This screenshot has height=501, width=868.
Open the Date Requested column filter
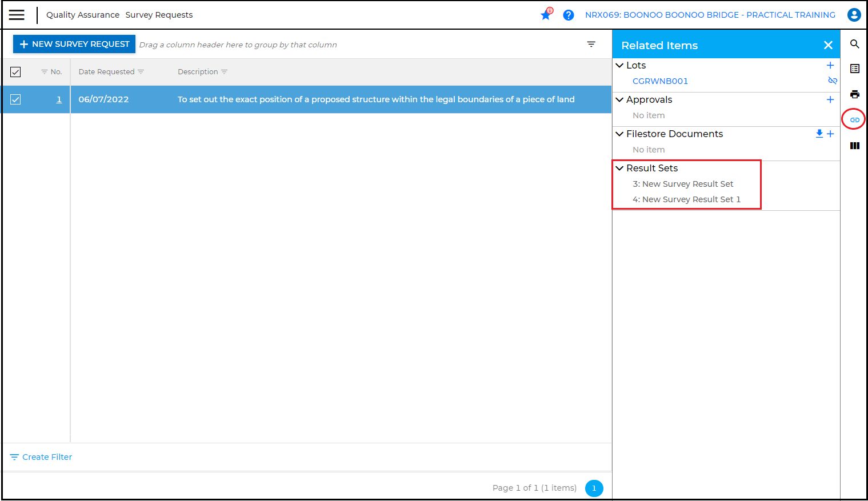click(x=141, y=72)
